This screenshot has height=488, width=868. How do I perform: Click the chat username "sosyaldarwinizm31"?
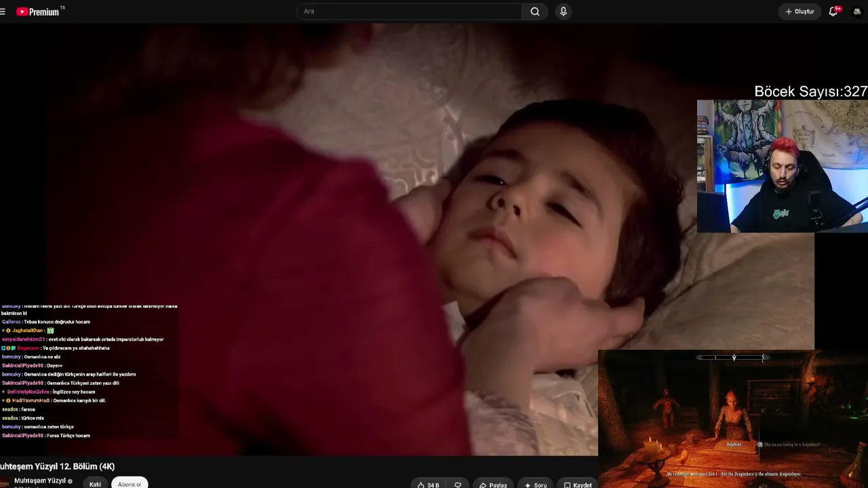23,340
